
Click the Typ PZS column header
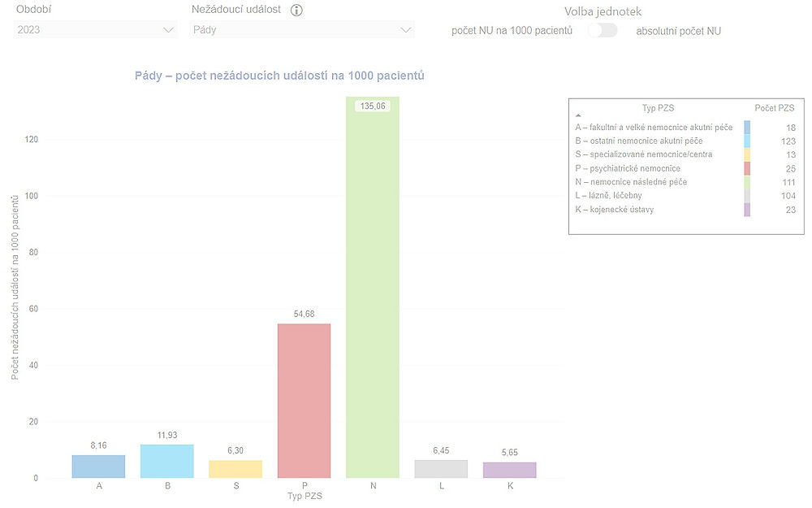tap(659, 107)
